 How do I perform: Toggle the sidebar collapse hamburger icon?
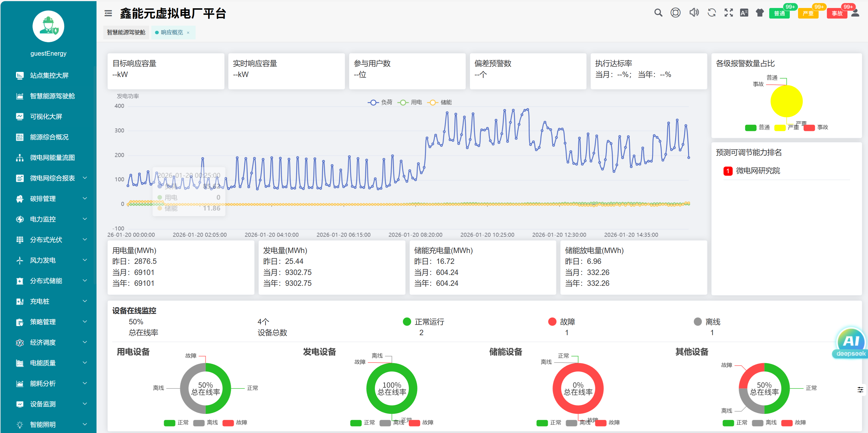108,13
